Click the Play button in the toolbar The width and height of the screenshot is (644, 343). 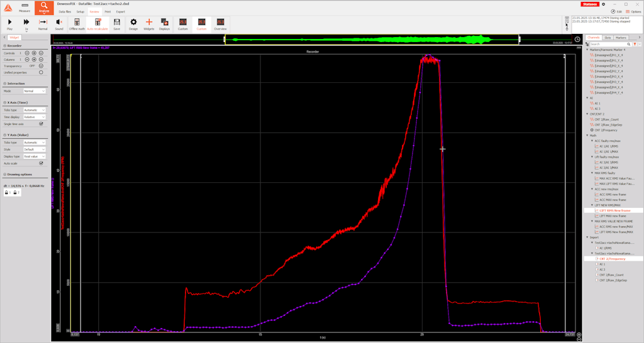[9, 24]
